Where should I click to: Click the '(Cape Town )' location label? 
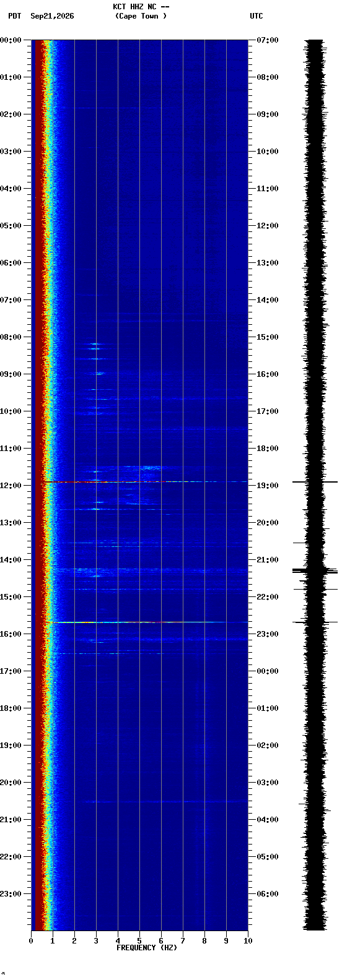pos(141,16)
